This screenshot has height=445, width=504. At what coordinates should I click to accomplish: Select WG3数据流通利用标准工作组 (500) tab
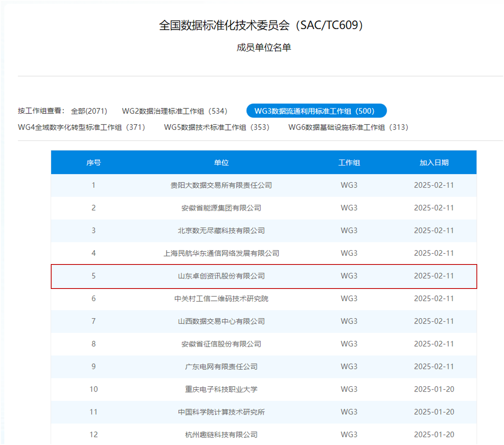point(317,111)
